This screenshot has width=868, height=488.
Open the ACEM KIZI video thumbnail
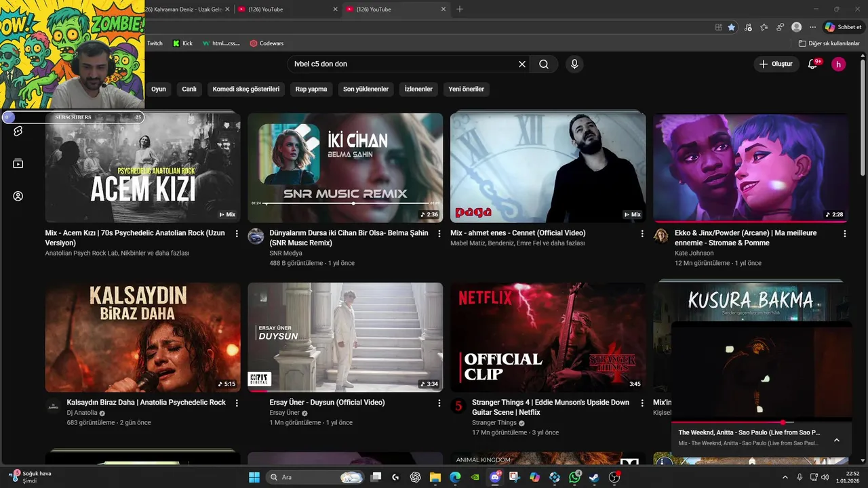pos(142,167)
